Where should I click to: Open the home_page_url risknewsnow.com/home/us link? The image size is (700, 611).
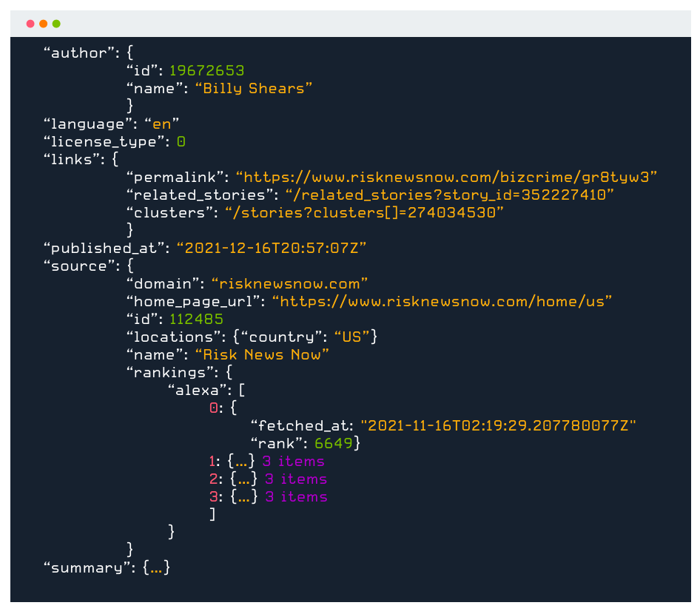[x=442, y=302]
